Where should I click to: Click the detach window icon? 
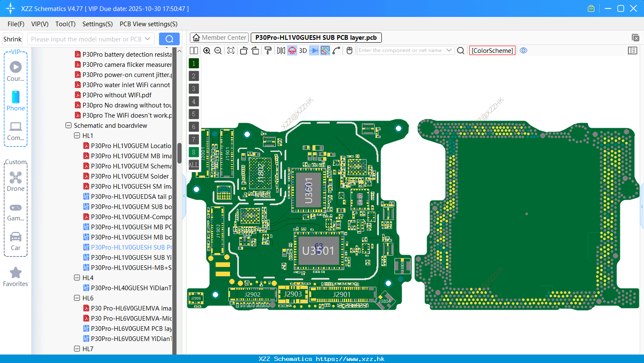coord(635,38)
